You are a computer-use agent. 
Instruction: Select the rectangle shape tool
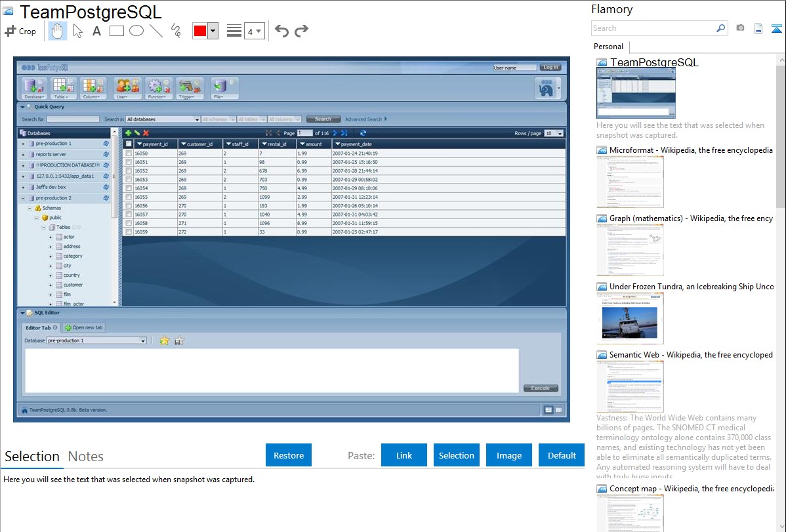point(116,31)
